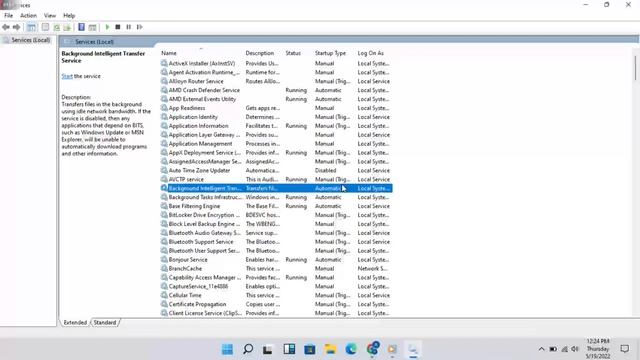640x360 pixels.
Task: Click the Start the service link
Action: pos(67,76)
